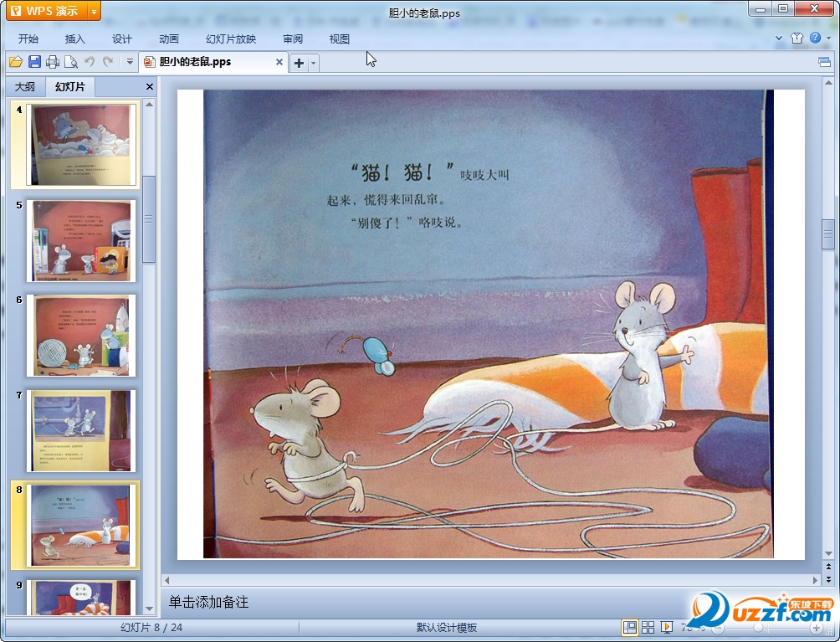This screenshot has height=642, width=840.
Task: Select slide 8 thumbnail
Action: tap(81, 526)
